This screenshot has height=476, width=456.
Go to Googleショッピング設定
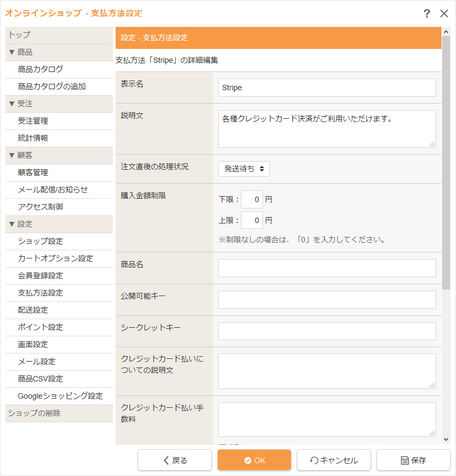[60, 396]
